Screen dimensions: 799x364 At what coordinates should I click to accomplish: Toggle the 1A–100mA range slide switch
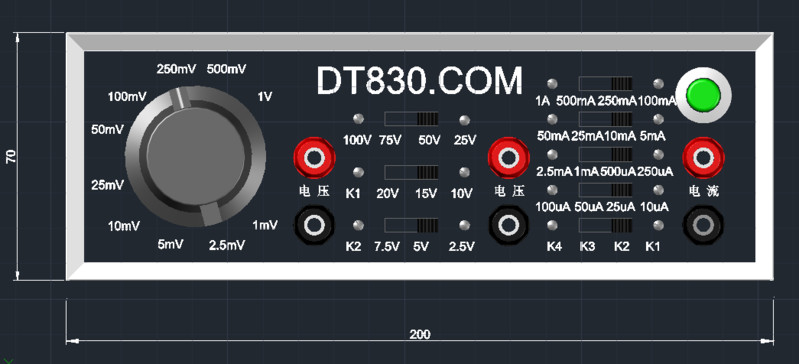(x=605, y=83)
